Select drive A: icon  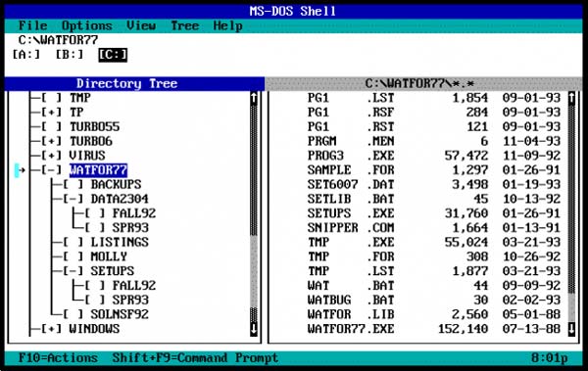tap(25, 55)
